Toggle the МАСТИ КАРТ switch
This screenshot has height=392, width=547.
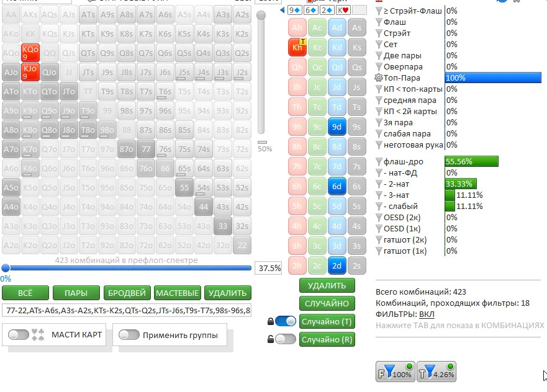pos(19,334)
